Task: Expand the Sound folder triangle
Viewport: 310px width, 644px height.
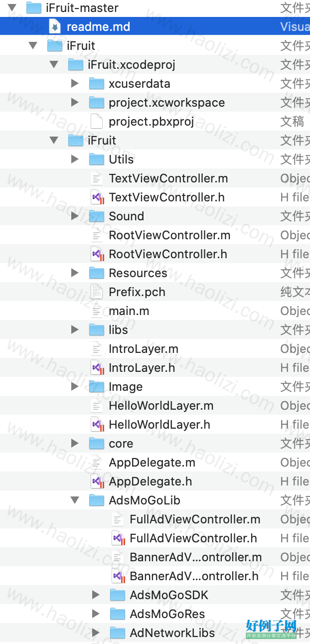Action: tap(75, 216)
